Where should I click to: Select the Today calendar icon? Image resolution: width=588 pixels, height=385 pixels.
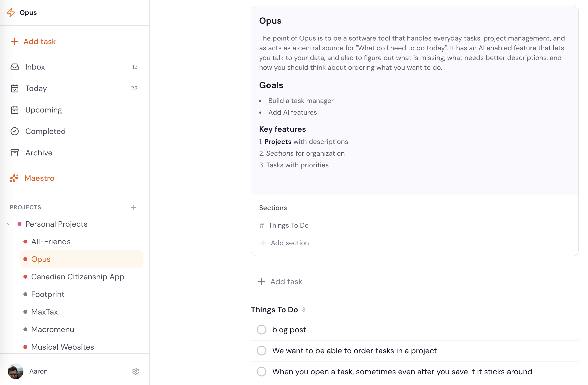click(x=15, y=88)
